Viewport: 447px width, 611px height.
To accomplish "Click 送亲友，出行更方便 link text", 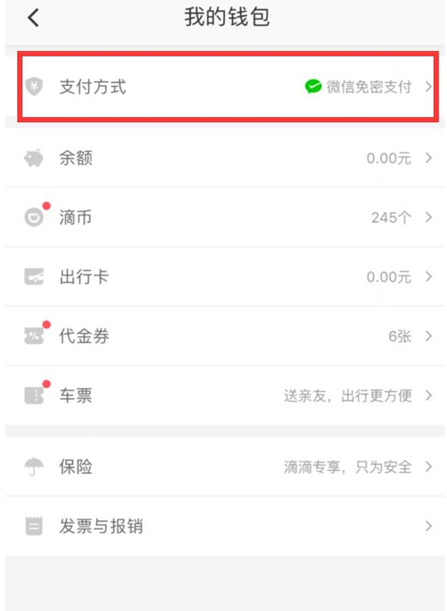I will pyautogui.click(x=348, y=396).
